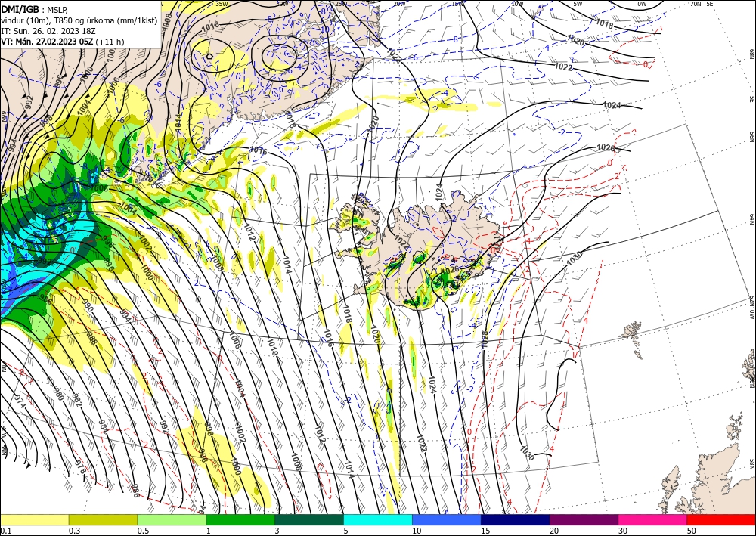Click the purple 20 mm legend swatch

click(x=584, y=519)
